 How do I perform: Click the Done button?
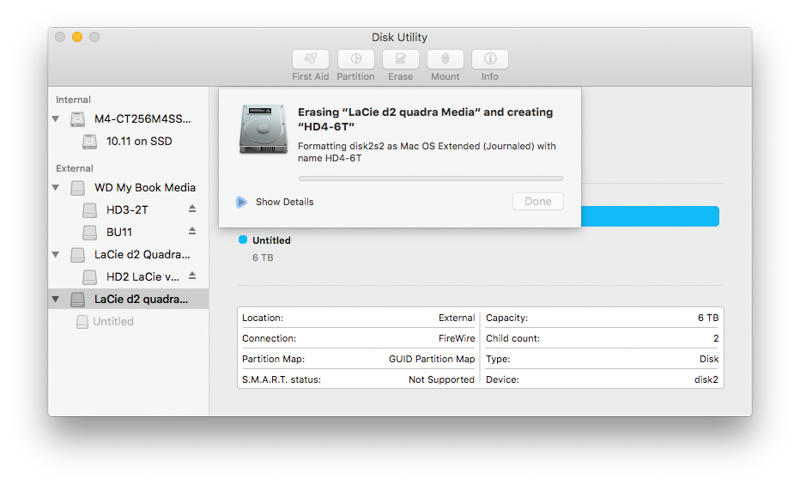click(x=537, y=202)
